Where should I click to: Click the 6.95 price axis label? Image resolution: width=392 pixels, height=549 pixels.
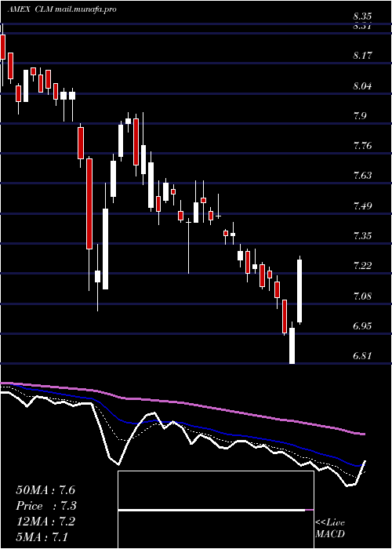(362, 326)
